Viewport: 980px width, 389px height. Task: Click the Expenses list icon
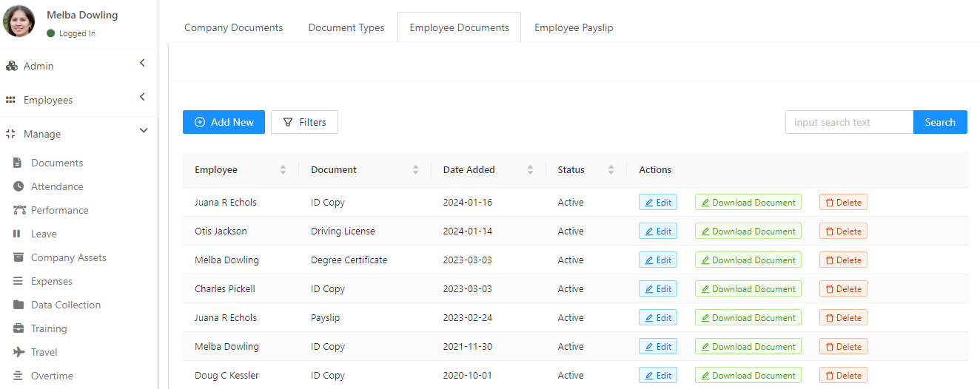coord(18,281)
